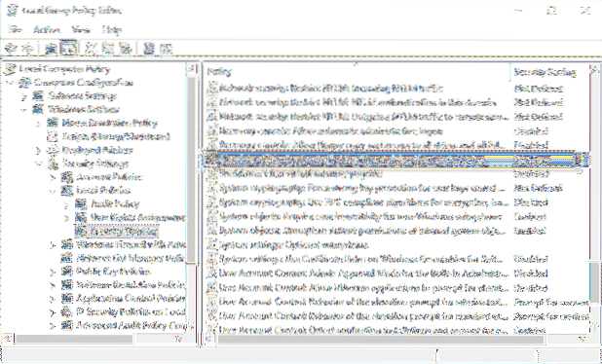
Task: Click the policy list vertical scrollbar thumb
Action: pyautogui.click(x=595, y=282)
